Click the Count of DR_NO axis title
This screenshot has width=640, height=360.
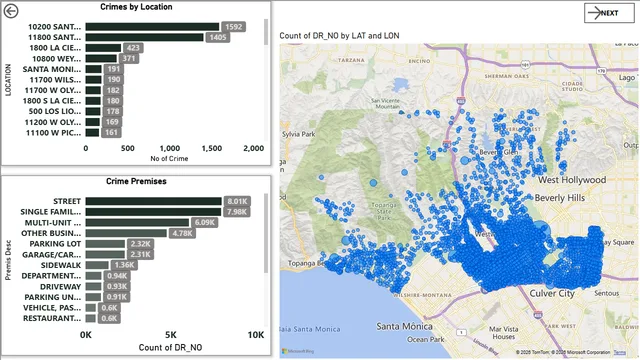[x=170, y=348]
